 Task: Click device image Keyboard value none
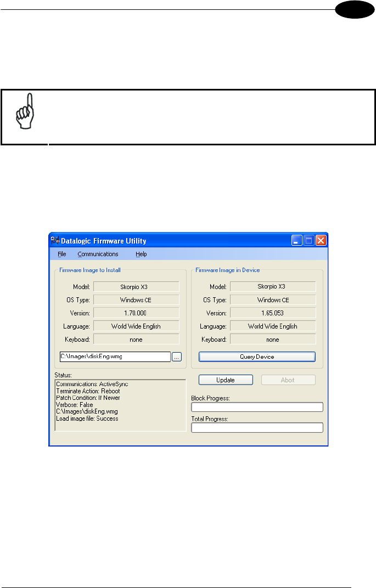(273, 340)
